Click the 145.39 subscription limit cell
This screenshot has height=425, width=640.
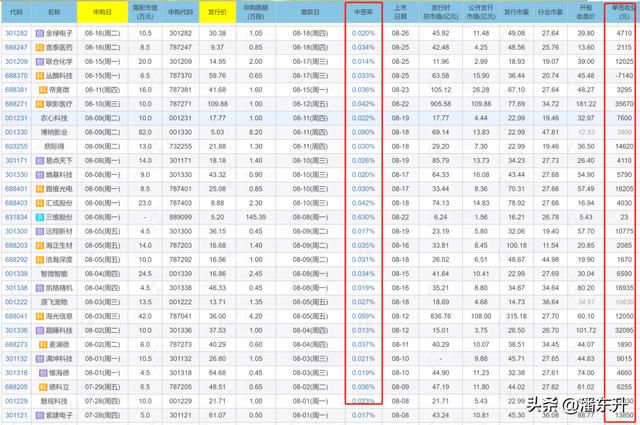(256, 217)
